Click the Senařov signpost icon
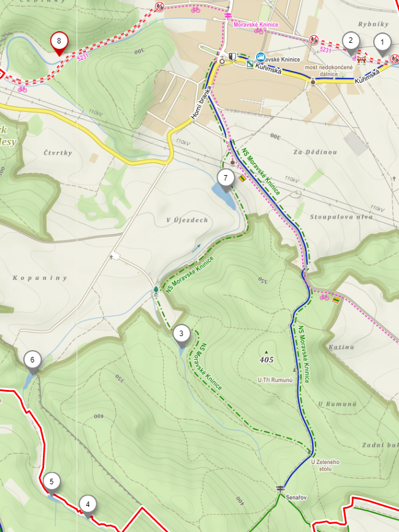 [281, 489]
